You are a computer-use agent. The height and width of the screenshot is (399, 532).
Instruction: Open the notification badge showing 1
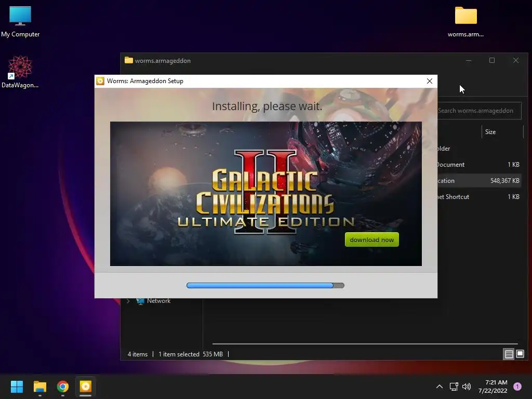point(517,387)
